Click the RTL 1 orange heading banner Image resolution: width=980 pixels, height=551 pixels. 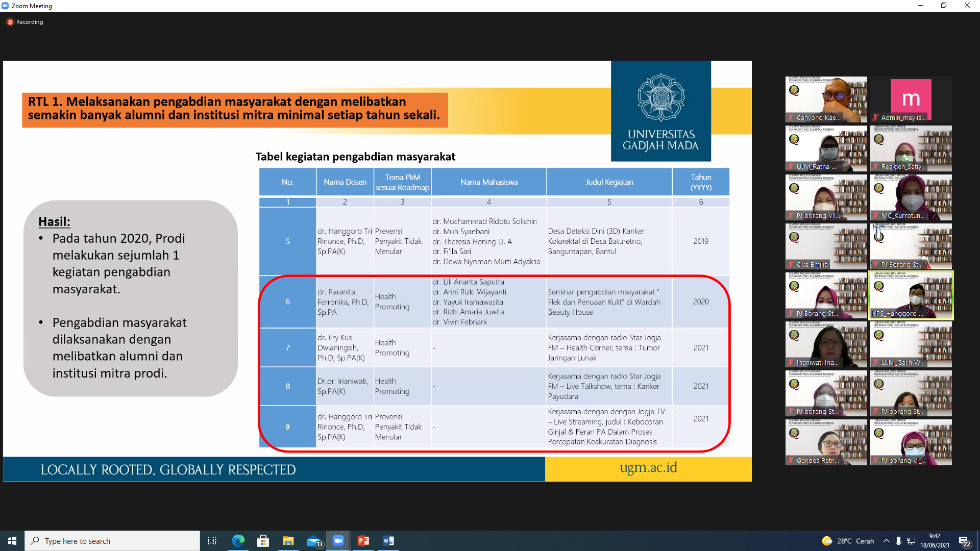(x=235, y=110)
